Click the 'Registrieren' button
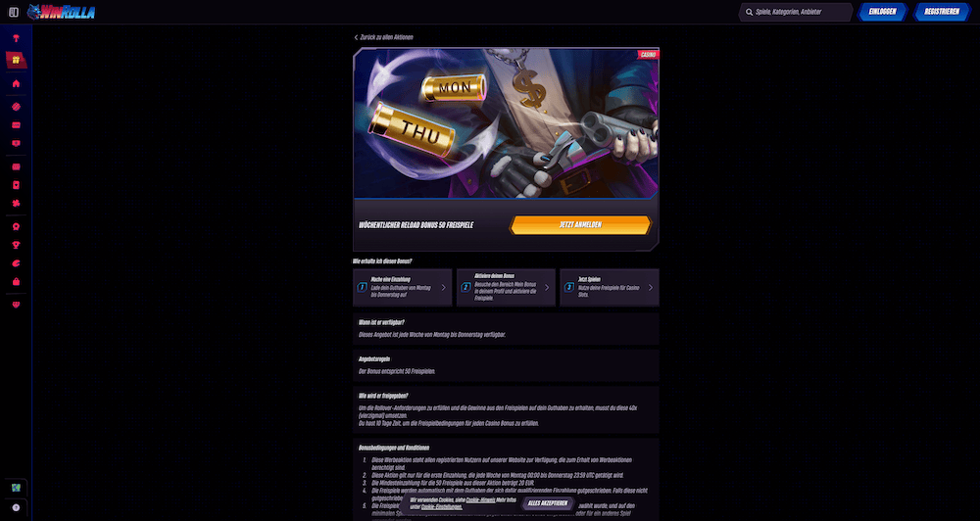This screenshot has height=521, width=980. pos(942,12)
